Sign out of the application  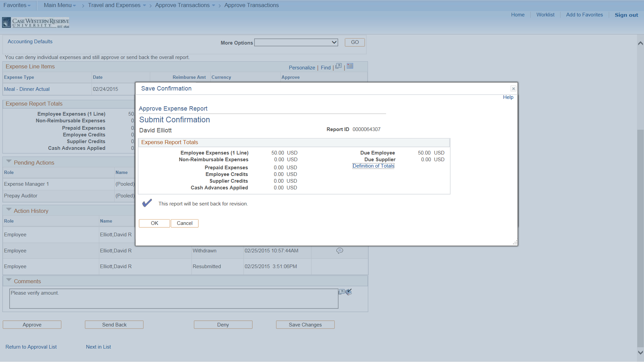pyautogui.click(x=626, y=15)
